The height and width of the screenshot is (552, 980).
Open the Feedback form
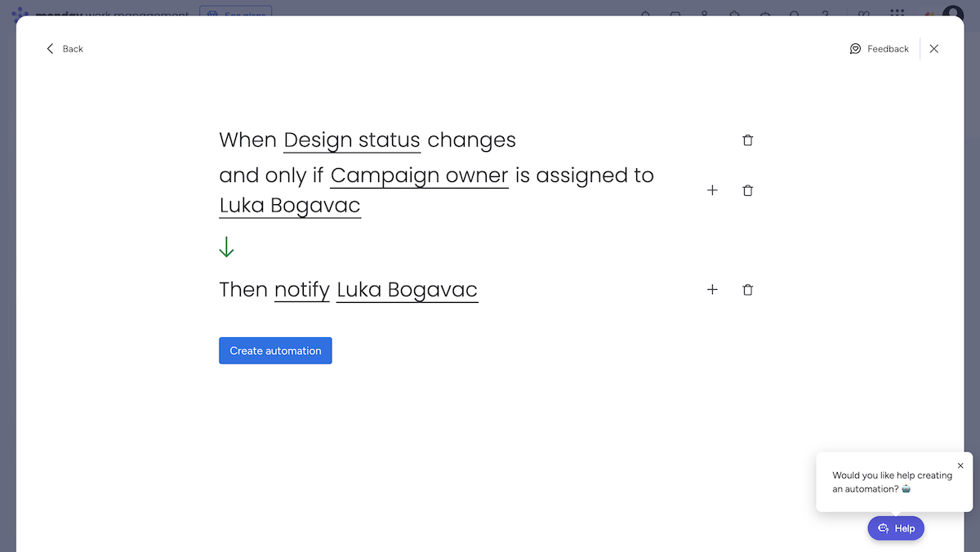(880, 49)
